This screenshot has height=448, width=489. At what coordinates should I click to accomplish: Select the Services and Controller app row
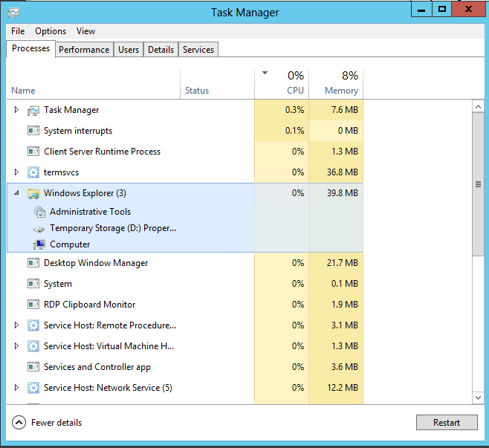tap(184, 367)
